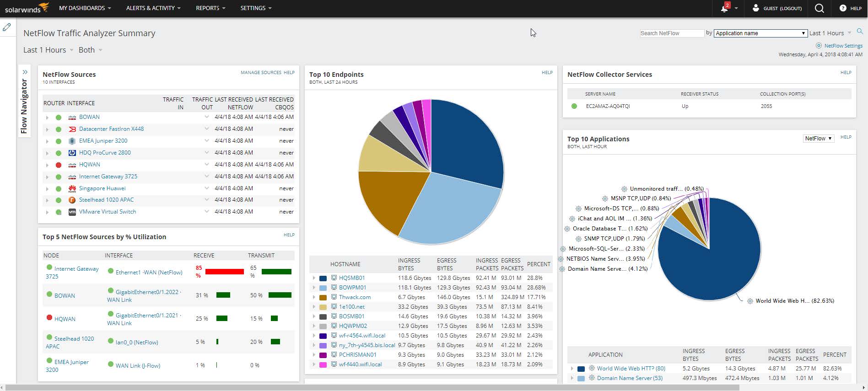Click Singapore Huawei vendor icon
The height and width of the screenshot is (391, 868).
[x=72, y=188]
